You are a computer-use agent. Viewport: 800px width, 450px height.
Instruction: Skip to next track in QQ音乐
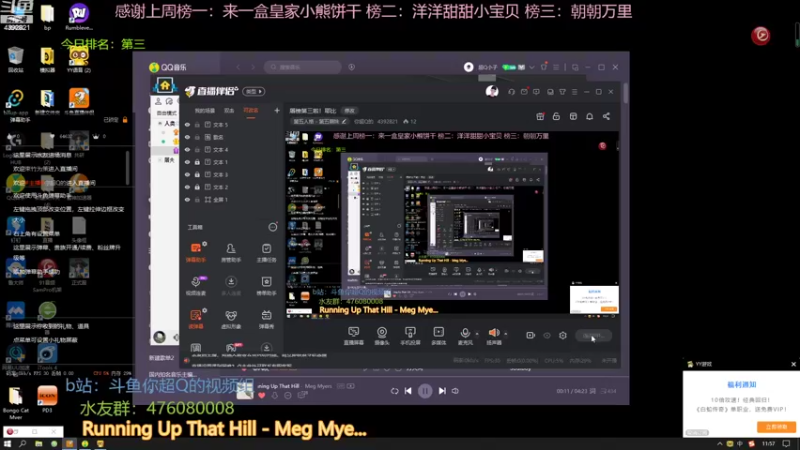click(x=442, y=391)
